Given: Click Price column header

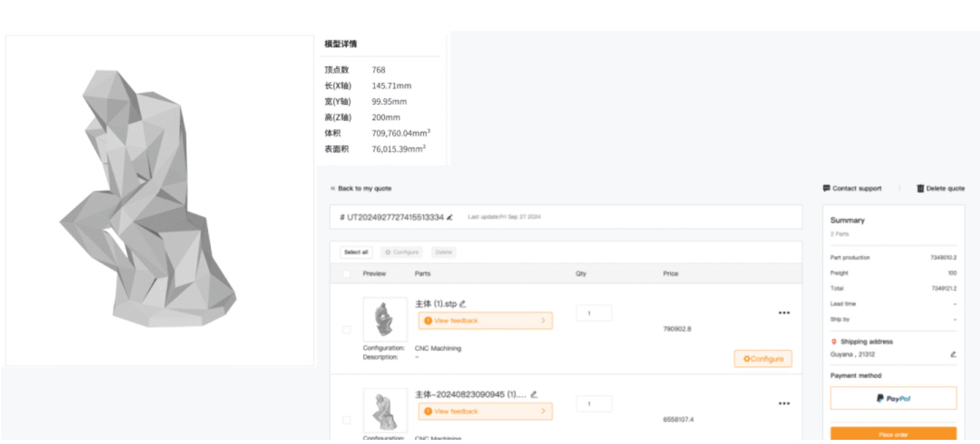Looking at the screenshot, I should [x=670, y=274].
